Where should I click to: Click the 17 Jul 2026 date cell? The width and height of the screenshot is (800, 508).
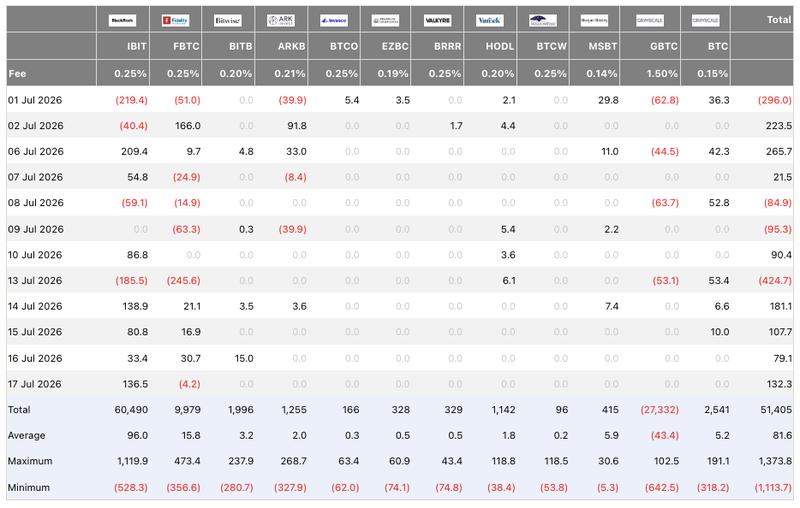coord(35,384)
